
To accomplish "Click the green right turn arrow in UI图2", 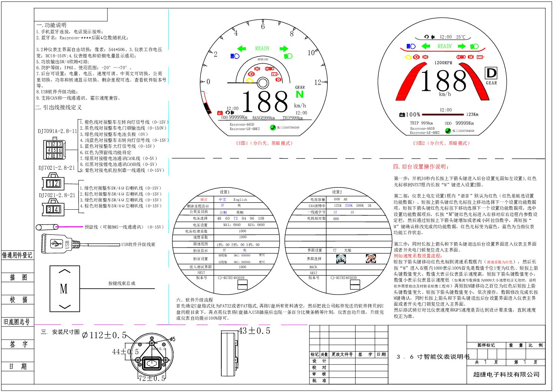I will (462, 46).
